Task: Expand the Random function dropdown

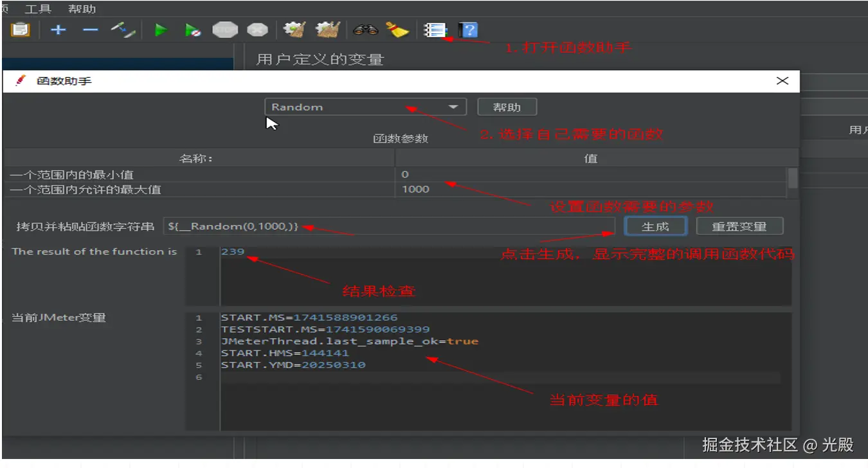Action: [x=365, y=107]
